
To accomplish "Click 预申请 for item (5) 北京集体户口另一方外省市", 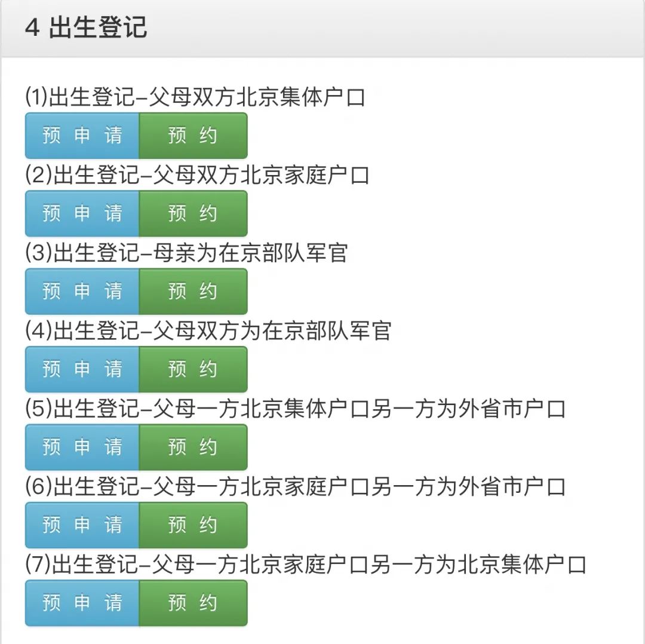I will [82, 447].
